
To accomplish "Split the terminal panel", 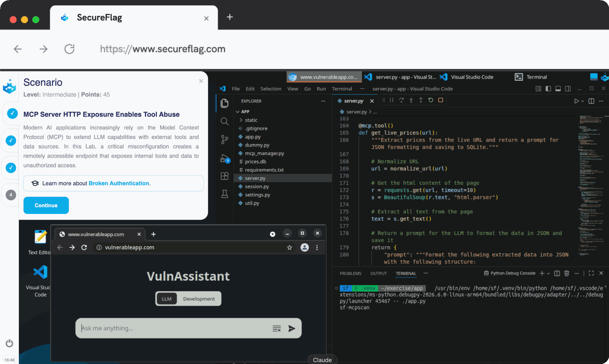I will (557, 273).
